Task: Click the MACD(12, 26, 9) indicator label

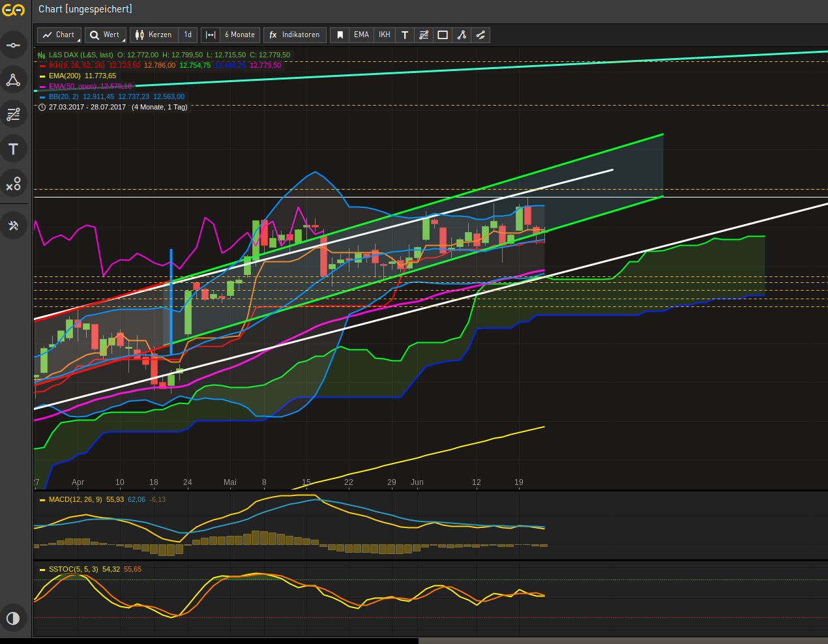Action: click(x=75, y=499)
